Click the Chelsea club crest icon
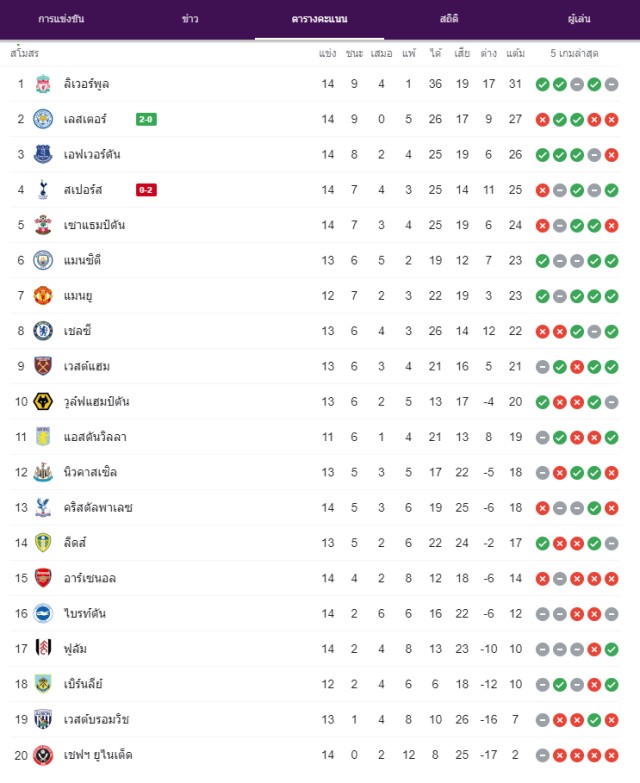640x783 pixels. click(43, 331)
